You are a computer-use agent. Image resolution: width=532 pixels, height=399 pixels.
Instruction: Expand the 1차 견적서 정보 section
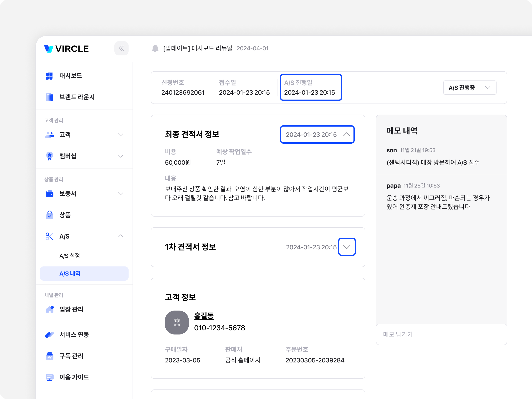[x=346, y=247]
